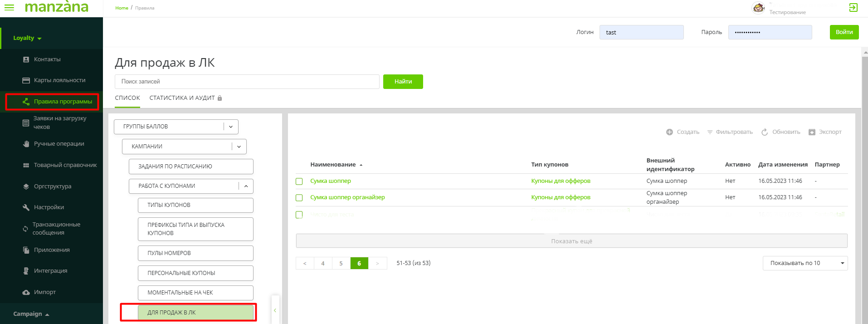
Task: Click the Войти login button
Action: pyautogui.click(x=844, y=32)
